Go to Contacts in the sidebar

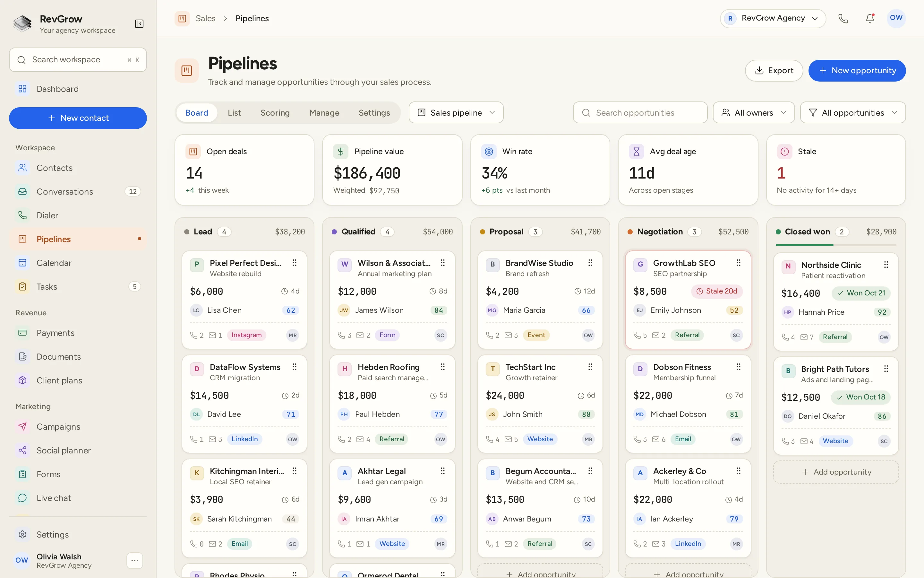(78, 168)
